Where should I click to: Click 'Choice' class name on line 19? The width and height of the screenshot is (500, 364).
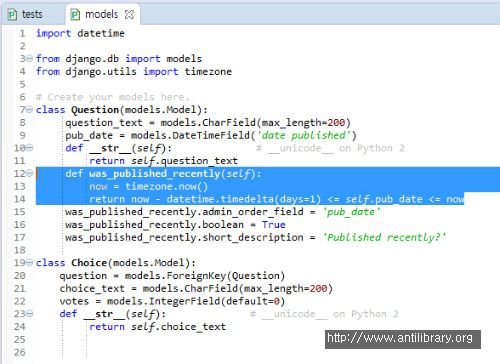coord(89,263)
